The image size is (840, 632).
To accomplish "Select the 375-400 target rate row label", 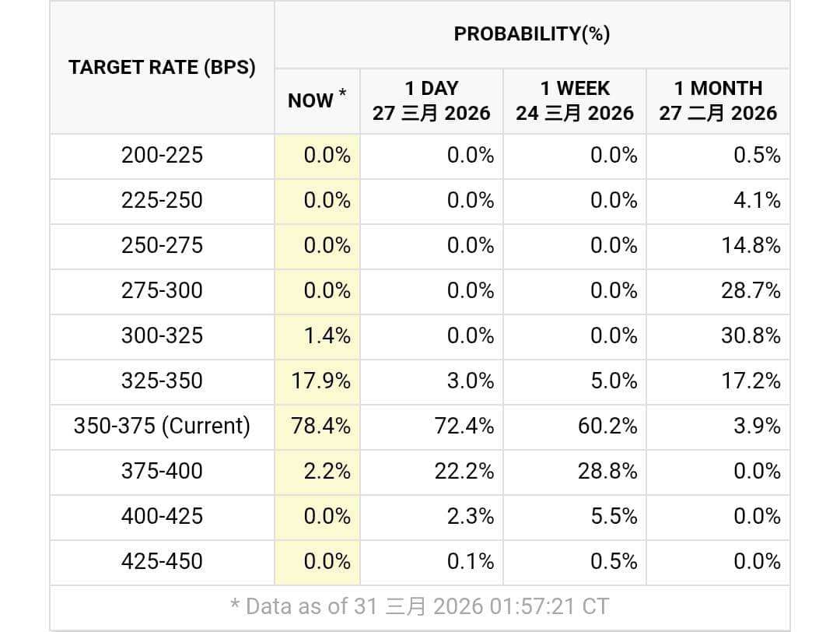I will [x=162, y=471].
